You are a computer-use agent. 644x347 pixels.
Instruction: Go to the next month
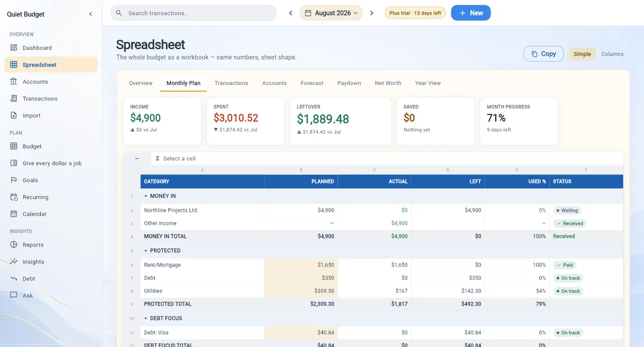pyautogui.click(x=372, y=13)
